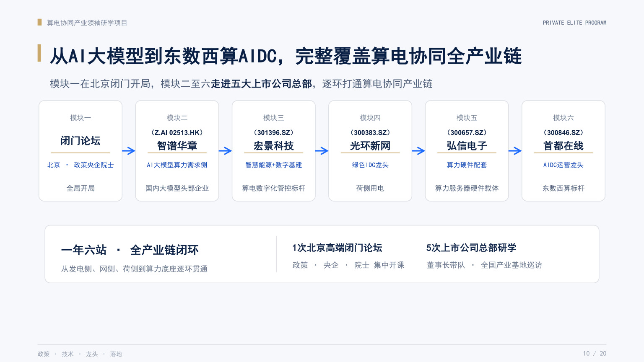The height and width of the screenshot is (362, 644).
Task: Click the '闭门论坛' heading
Action: [80, 141]
